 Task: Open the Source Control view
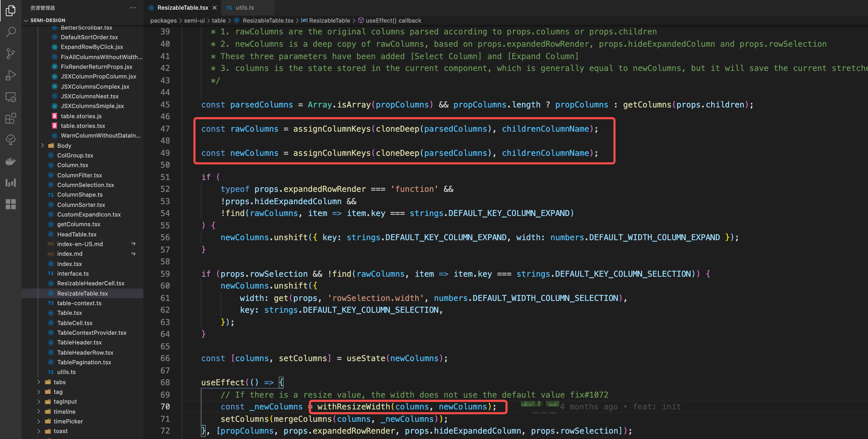point(11,54)
